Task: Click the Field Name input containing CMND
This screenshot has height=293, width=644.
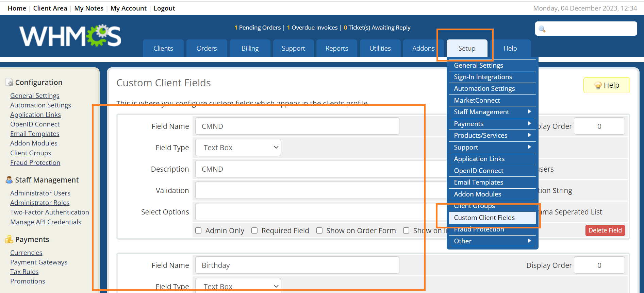Action: [x=297, y=126]
